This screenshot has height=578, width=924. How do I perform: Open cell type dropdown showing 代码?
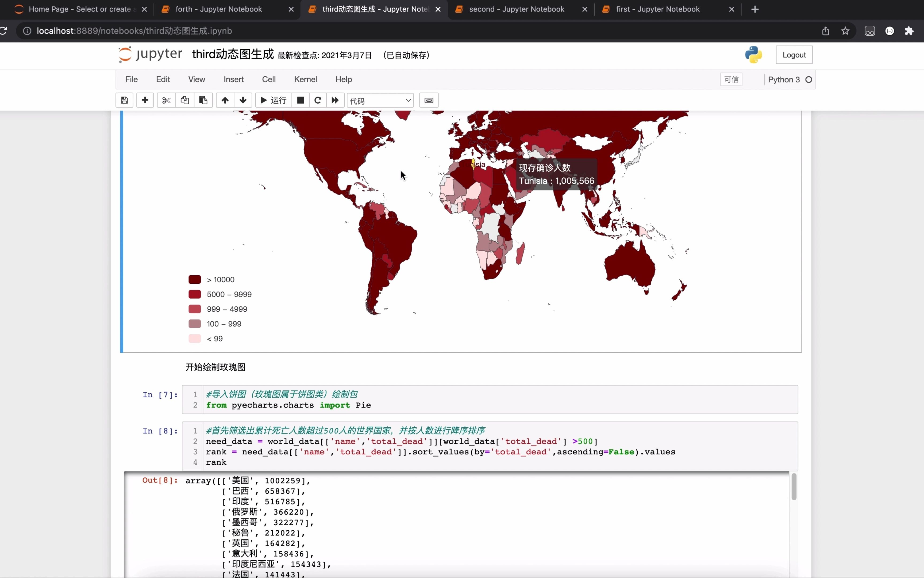click(380, 101)
